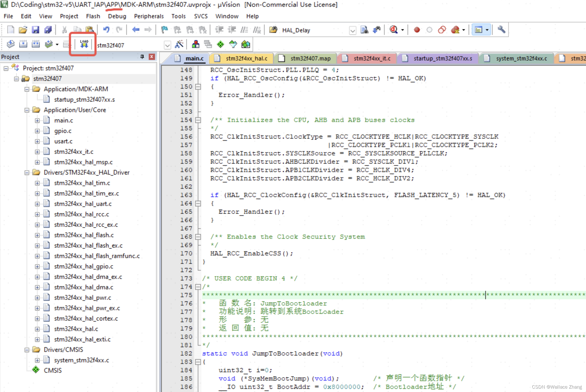
Task: Insert breakpoint at current line
Action: click(417, 29)
